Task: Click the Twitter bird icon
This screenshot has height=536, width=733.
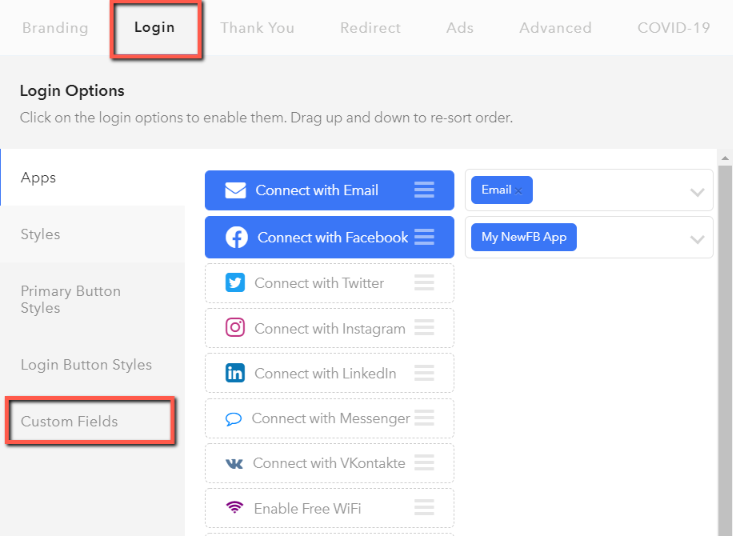Action: [x=235, y=283]
